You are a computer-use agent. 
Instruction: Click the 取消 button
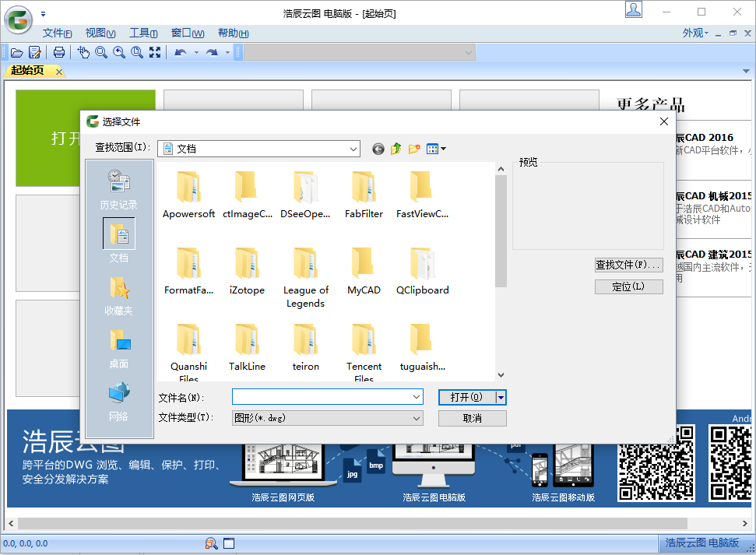[472, 418]
